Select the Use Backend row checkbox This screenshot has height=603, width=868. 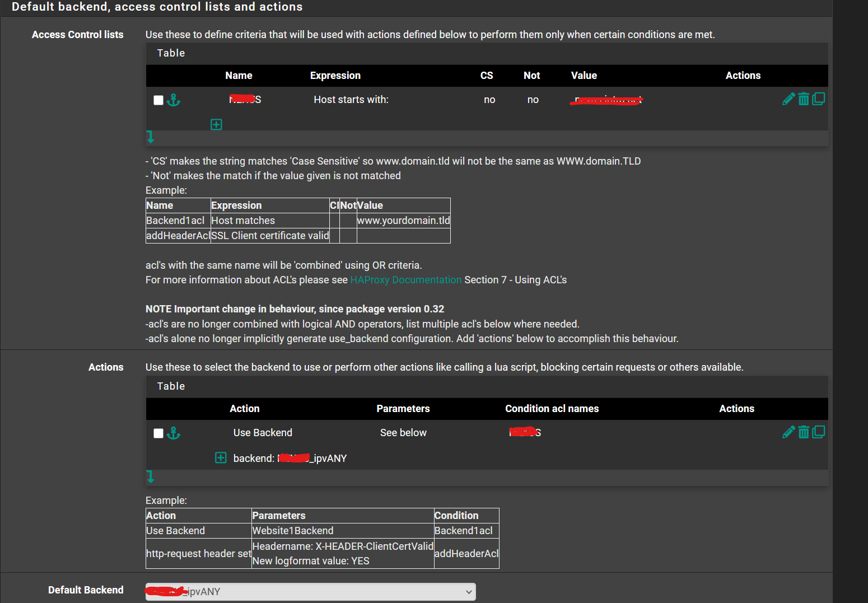tap(158, 433)
